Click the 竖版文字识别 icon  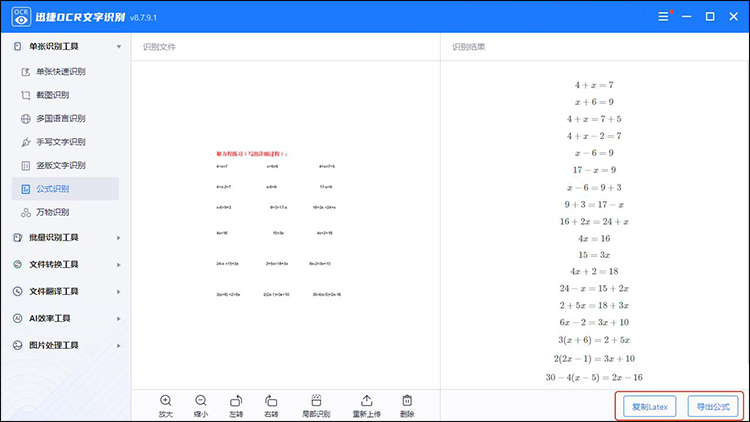point(26,166)
